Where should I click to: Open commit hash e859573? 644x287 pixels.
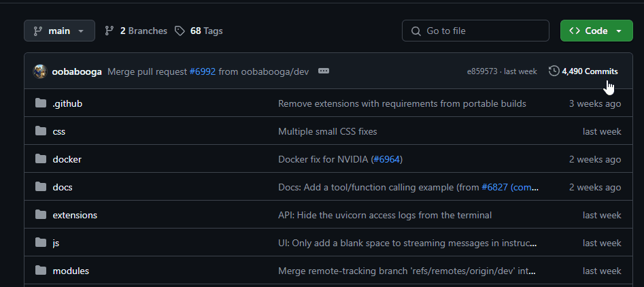pyautogui.click(x=482, y=71)
